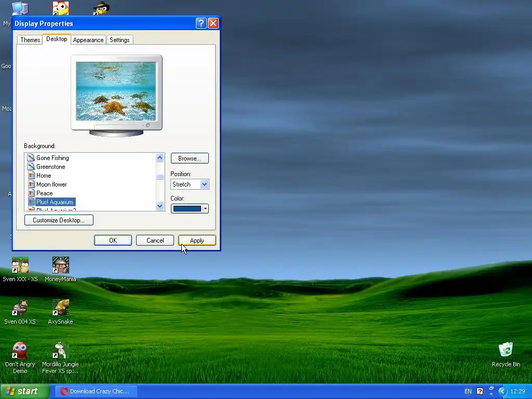Open the Don't Angry Demo shortcut

pos(20,357)
